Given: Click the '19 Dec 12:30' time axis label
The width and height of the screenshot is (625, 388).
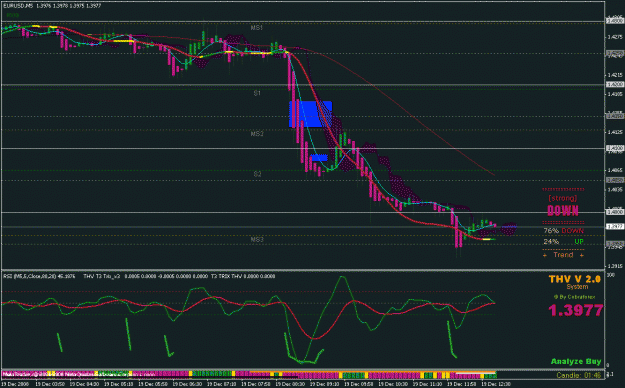Looking at the screenshot, I should 496,384.
